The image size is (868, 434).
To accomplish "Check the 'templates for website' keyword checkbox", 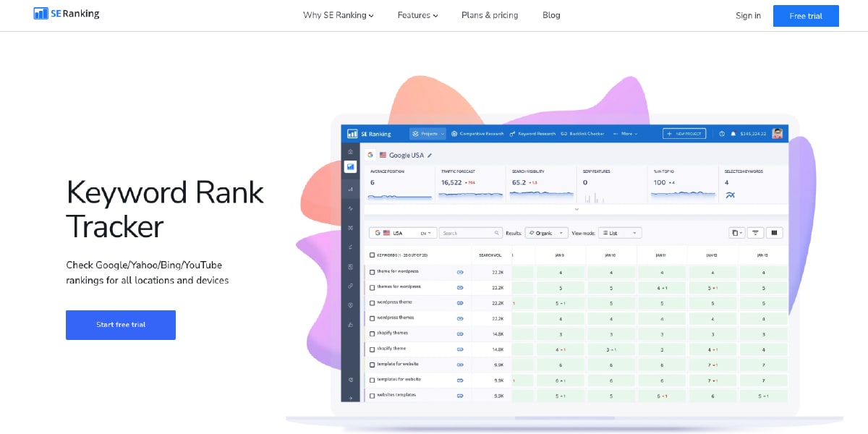I will click(373, 380).
